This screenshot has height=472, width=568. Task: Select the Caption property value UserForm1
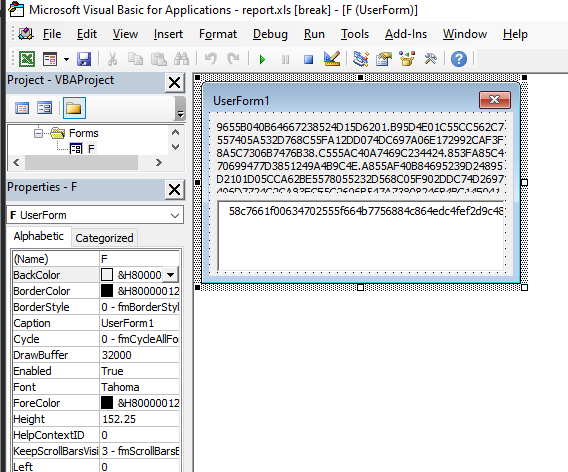click(x=139, y=323)
